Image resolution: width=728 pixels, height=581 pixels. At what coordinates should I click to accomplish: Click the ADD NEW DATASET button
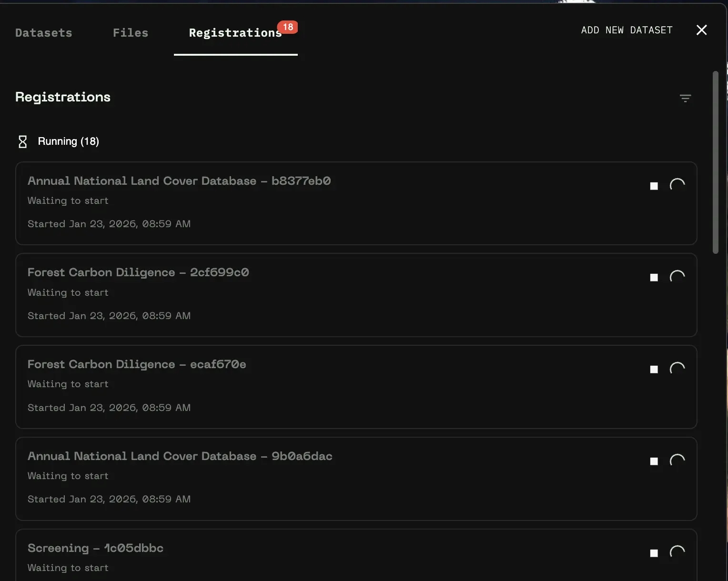(x=627, y=30)
